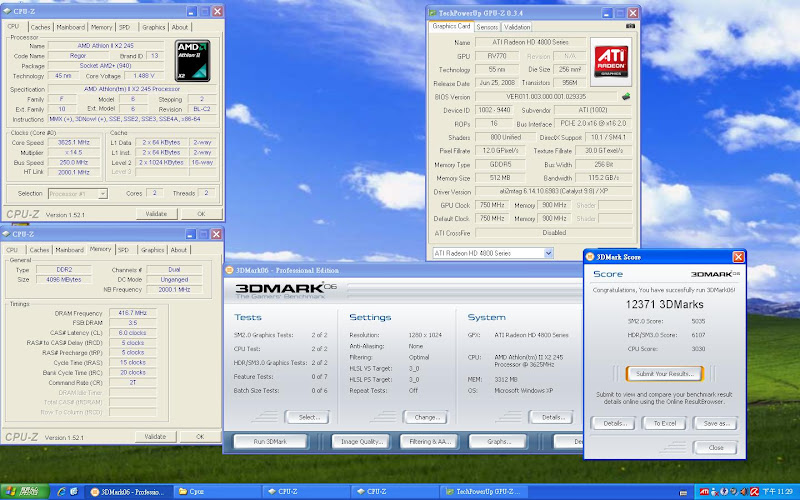Click the GPU-Z screenshot camera icon
This screenshot has width=800, height=500.
631,26
